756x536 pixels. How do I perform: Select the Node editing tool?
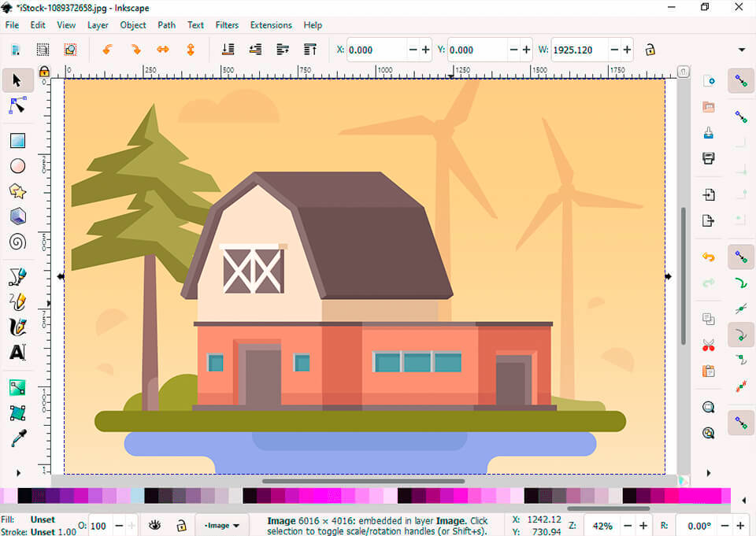17,105
